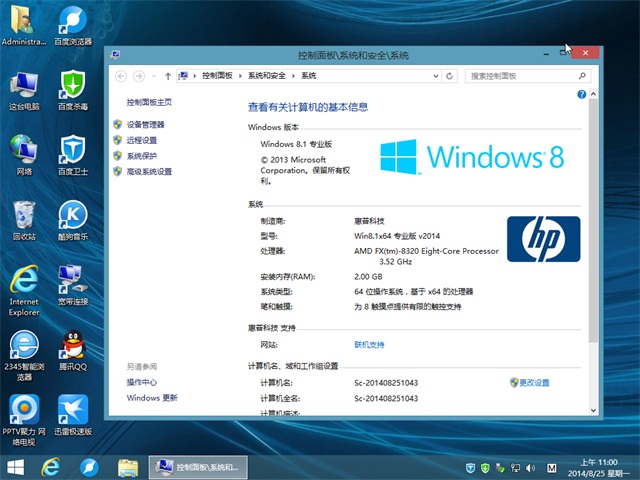This screenshot has height=480, width=640.
Task: Open the Tencent QQ (腾讯QQ) desktop icon
Action: tap(73, 351)
